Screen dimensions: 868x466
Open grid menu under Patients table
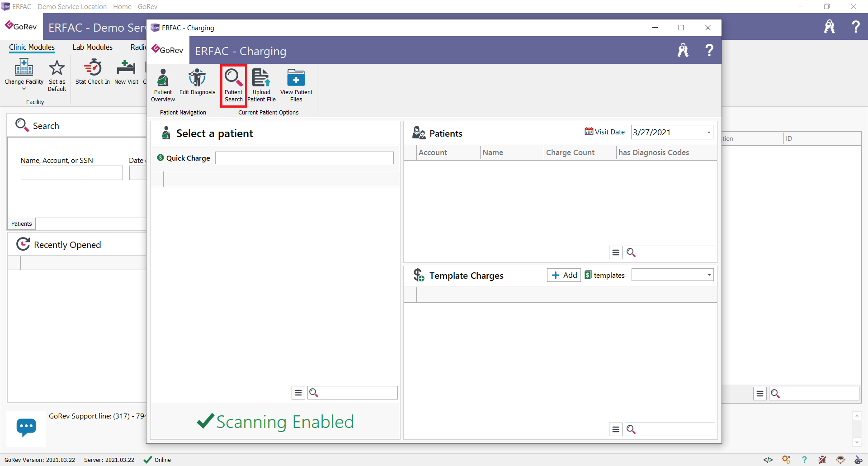coord(615,252)
